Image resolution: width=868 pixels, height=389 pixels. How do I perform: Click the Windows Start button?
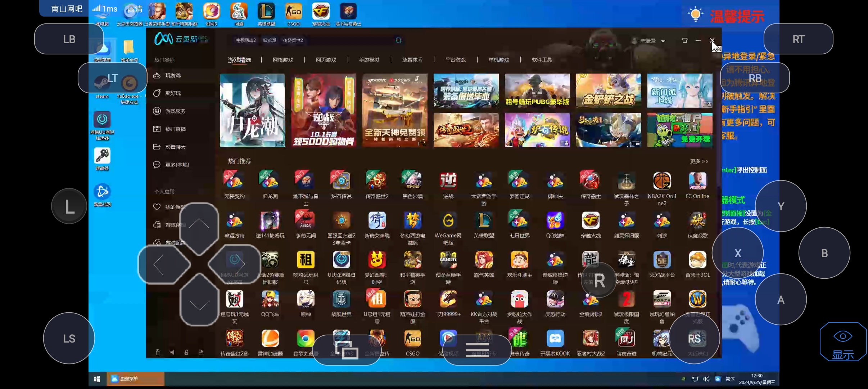coord(97,379)
